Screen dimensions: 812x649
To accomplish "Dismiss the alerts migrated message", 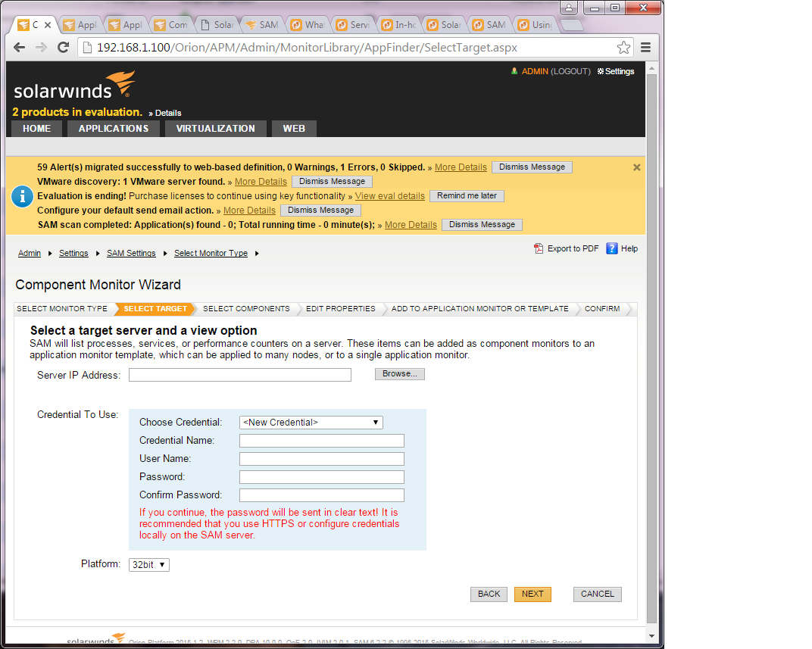I will tap(532, 167).
